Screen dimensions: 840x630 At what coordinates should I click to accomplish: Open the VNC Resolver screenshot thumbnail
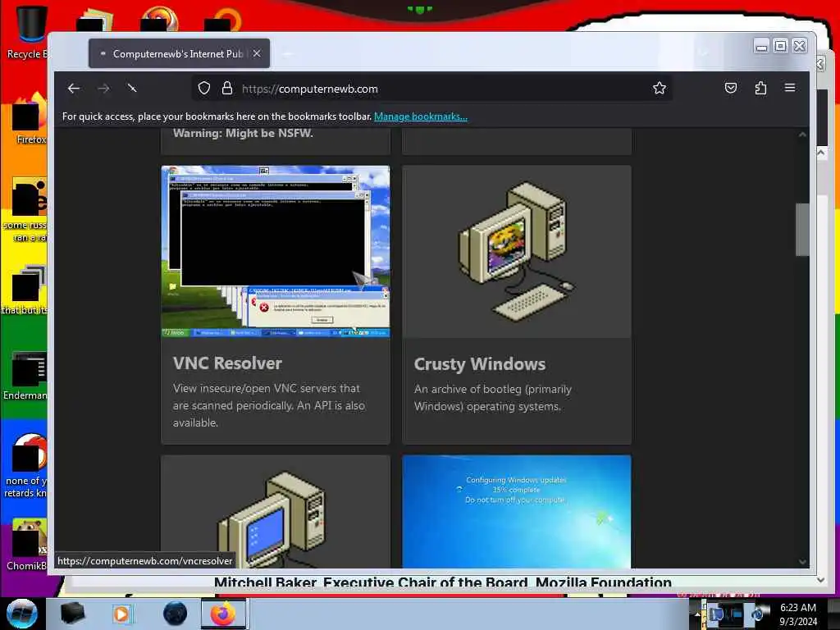276,251
